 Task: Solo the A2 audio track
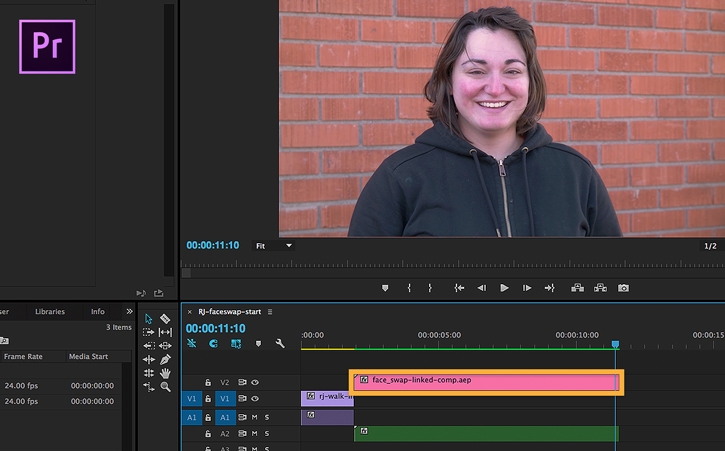[267, 433]
